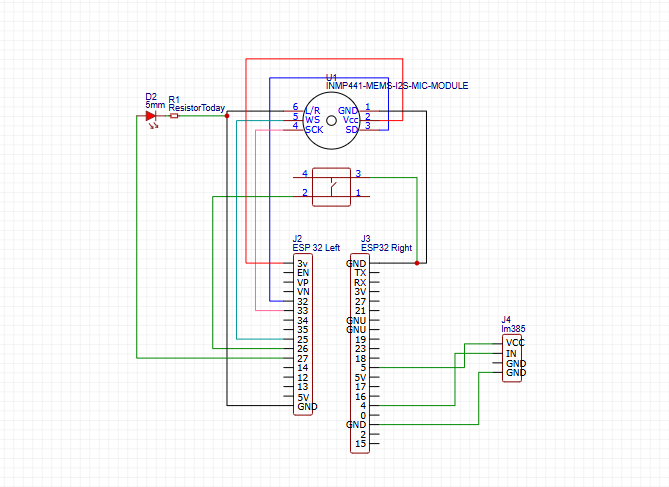Select the SD pin on the microphone
The height and width of the screenshot is (487, 669).
tap(352, 130)
